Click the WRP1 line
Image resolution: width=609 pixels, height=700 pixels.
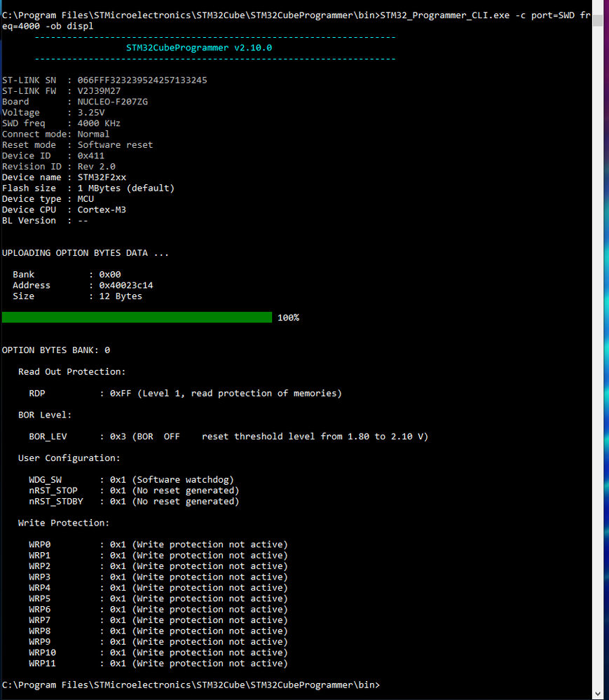[158, 556]
